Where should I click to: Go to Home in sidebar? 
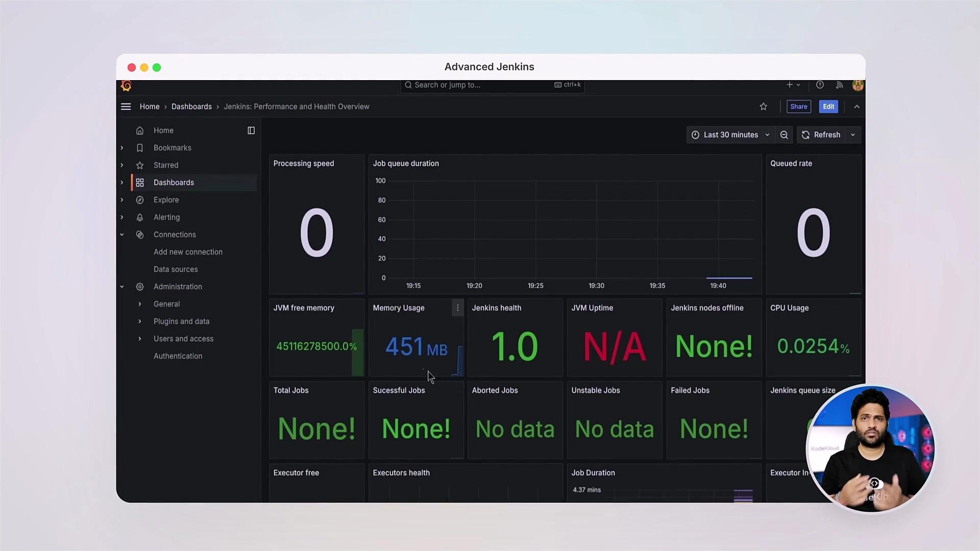[x=163, y=131]
